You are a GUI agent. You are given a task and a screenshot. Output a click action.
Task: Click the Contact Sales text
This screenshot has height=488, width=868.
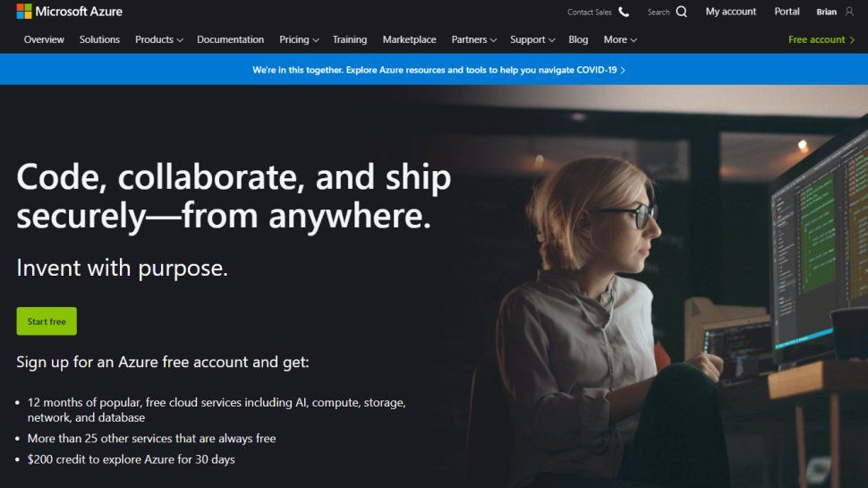click(589, 13)
